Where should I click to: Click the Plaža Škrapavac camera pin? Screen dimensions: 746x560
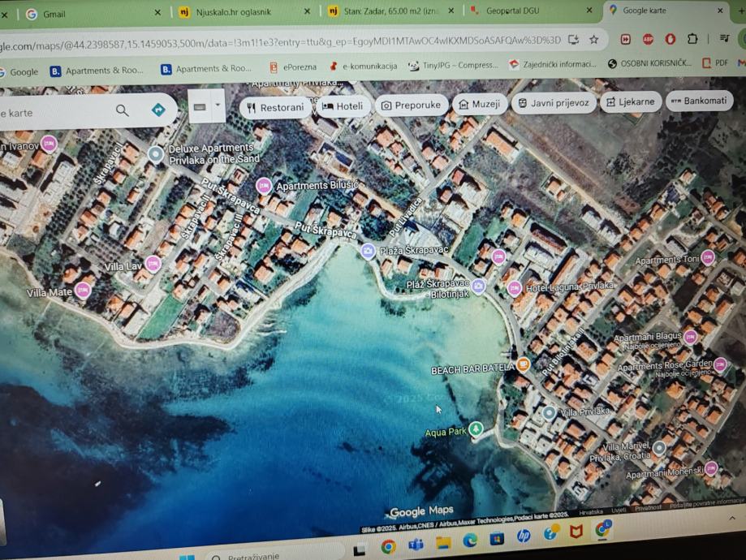coord(368,251)
